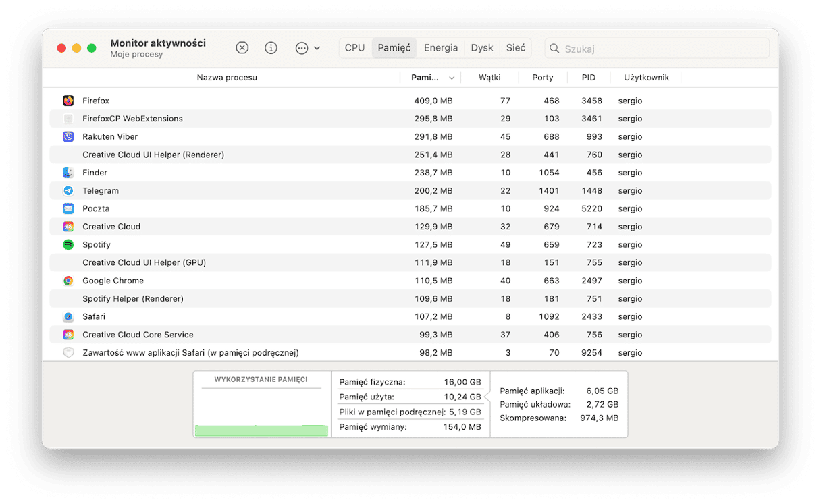This screenshot has width=821, height=504.
Task: Click the Spotify icon in the list
Action: click(68, 245)
